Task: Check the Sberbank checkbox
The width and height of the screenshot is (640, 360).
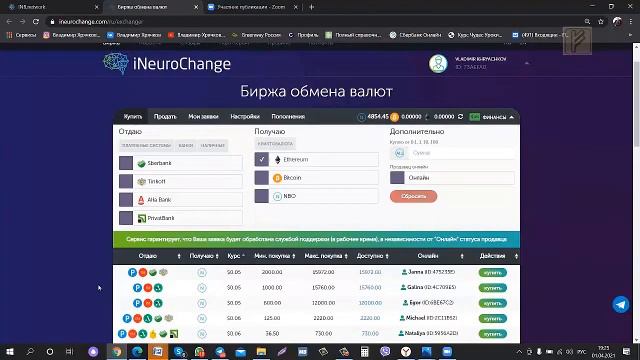Action: (126, 163)
